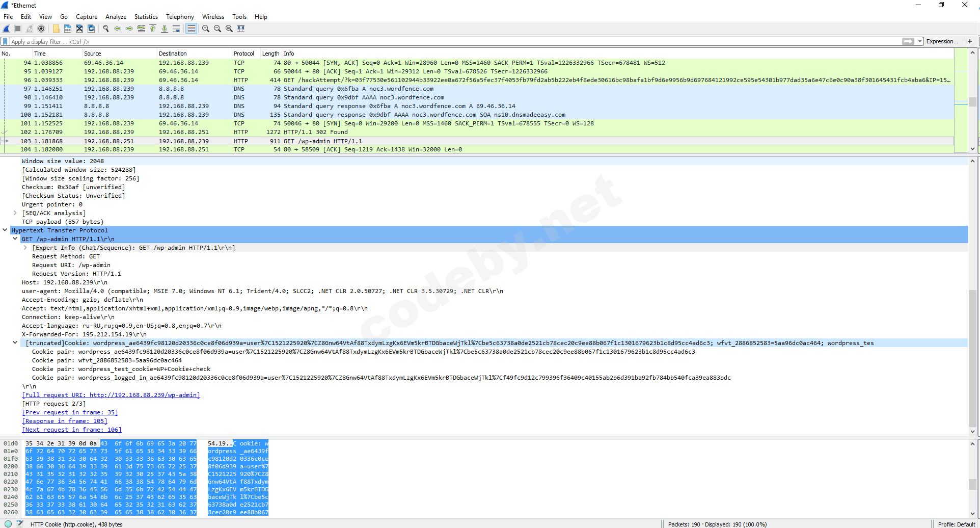Select the X-Forwarded-For header line
Viewport: 980px width, 528px height.
tap(84, 334)
